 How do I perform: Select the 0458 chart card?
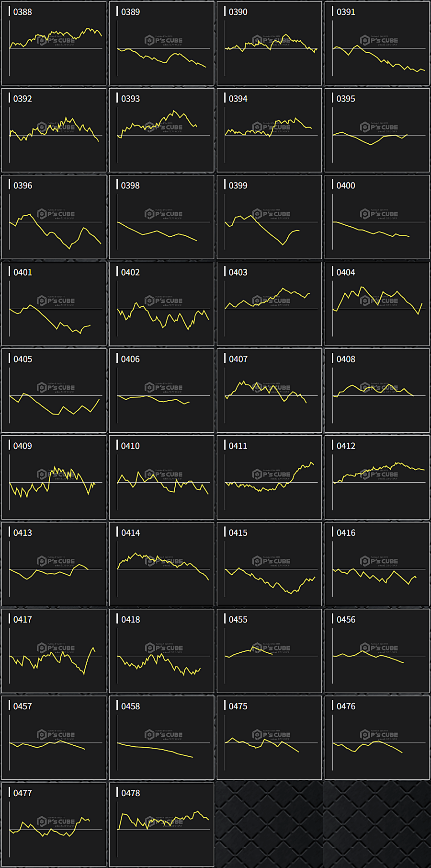[x=161, y=738]
